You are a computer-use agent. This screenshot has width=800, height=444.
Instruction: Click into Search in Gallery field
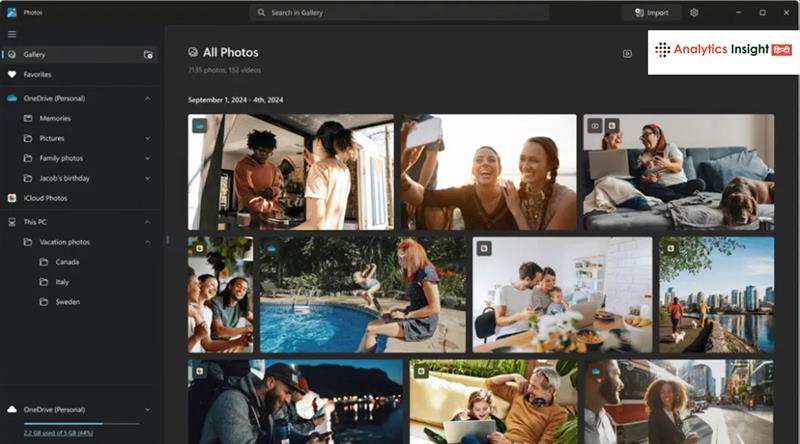click(x=399, y=13)
